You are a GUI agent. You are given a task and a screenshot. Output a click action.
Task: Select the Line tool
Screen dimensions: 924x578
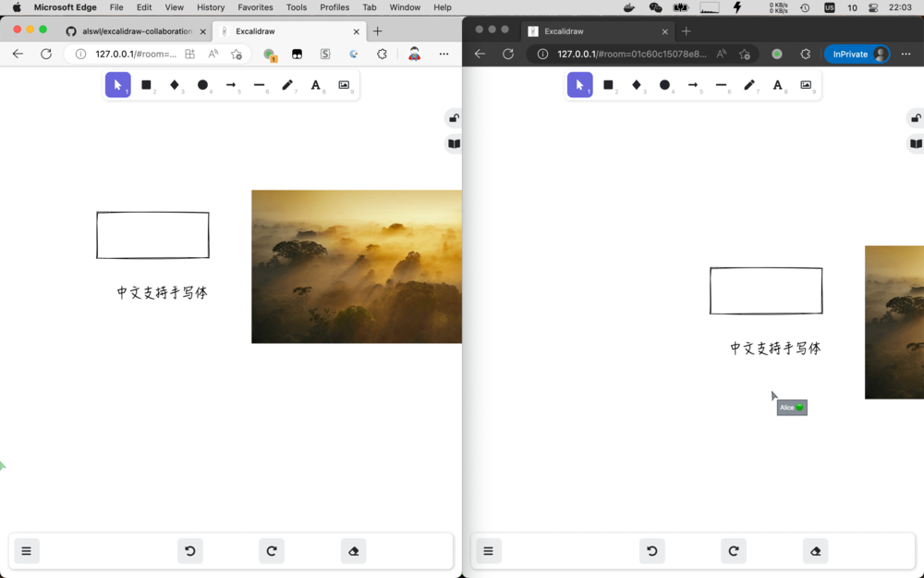(x=260, y=84)
